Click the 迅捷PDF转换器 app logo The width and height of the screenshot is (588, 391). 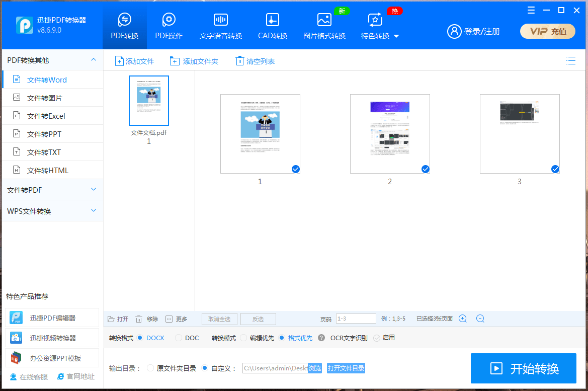tap(24, 25)
